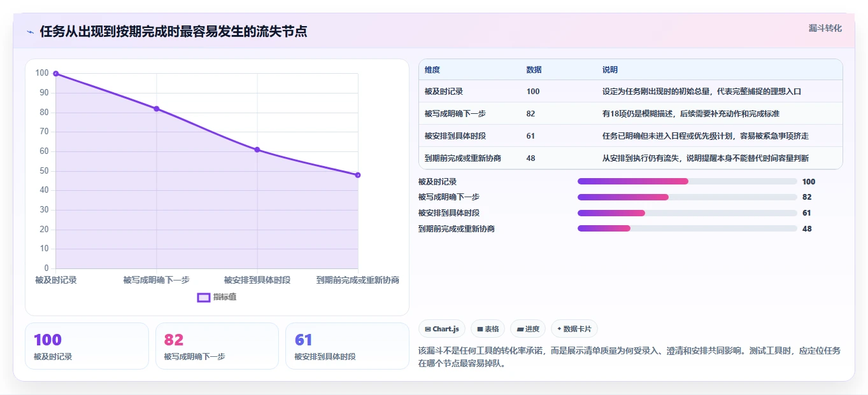Click description starting 有18项仍是模糊描述
Viewport: 868px width, 395px height.
(691, 113)
